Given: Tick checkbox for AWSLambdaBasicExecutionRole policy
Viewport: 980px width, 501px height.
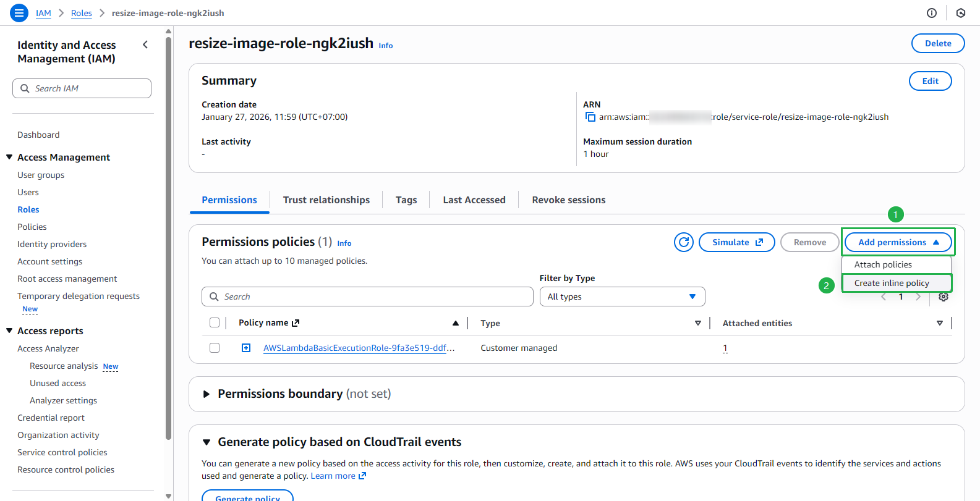Looking at the screenshot, I should pyautogui.click(x=215, y=348).
